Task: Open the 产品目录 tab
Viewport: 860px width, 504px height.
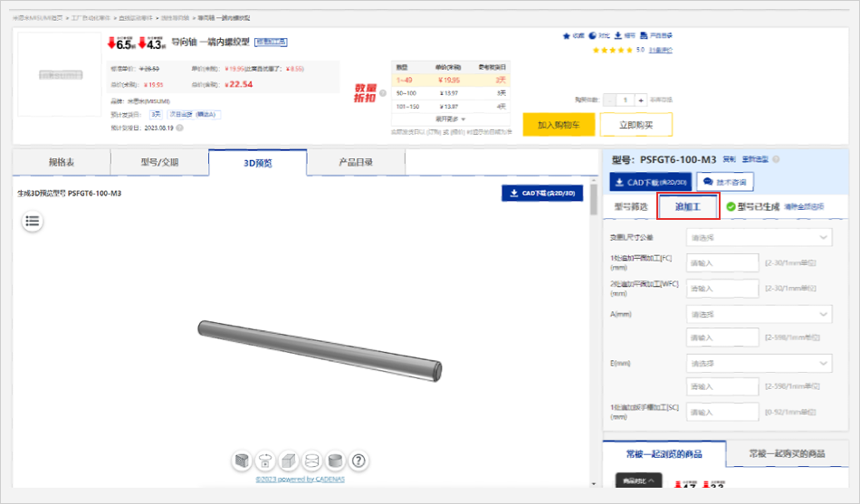Action: pyautogui.click(x=355, y=163)
